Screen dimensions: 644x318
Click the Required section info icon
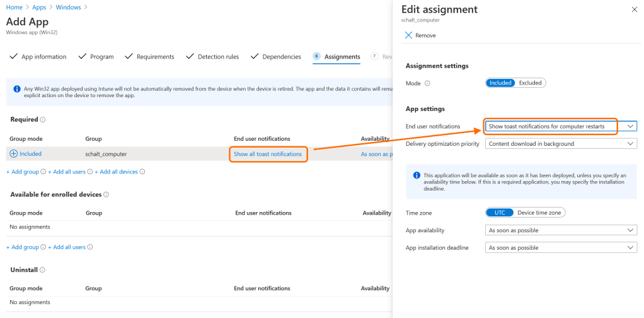pyautogui.click(x=43, y=120)
